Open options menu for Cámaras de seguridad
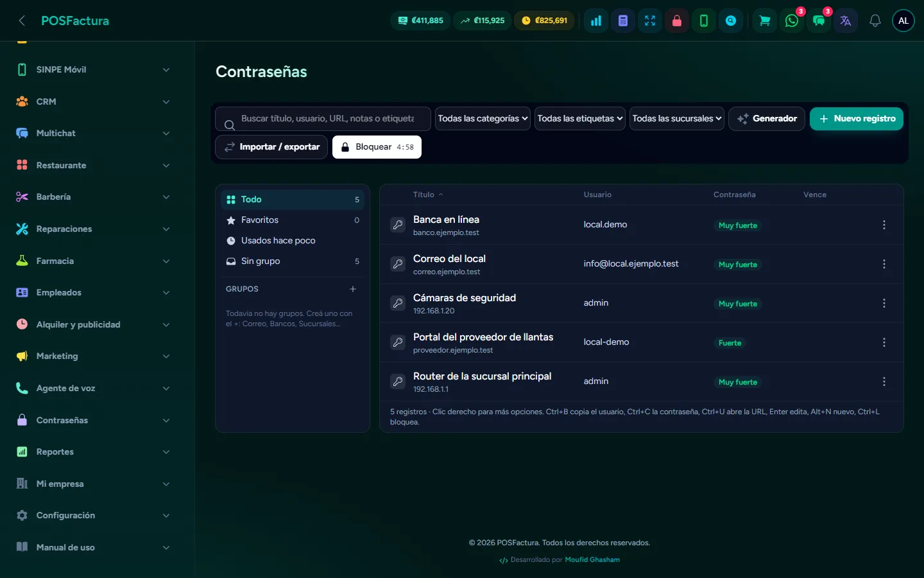The height and width of the screenshot is (578, 924). (884, 303)
